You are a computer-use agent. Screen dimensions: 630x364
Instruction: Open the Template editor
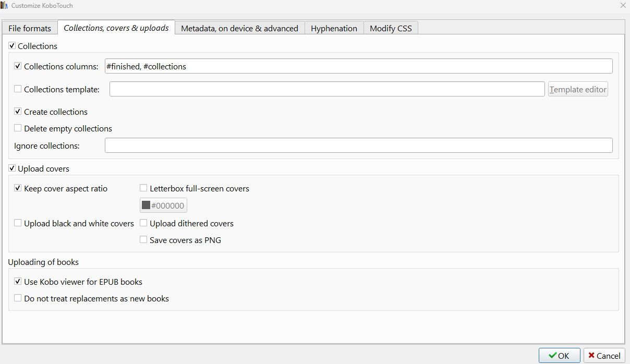(x=578, y=89)
